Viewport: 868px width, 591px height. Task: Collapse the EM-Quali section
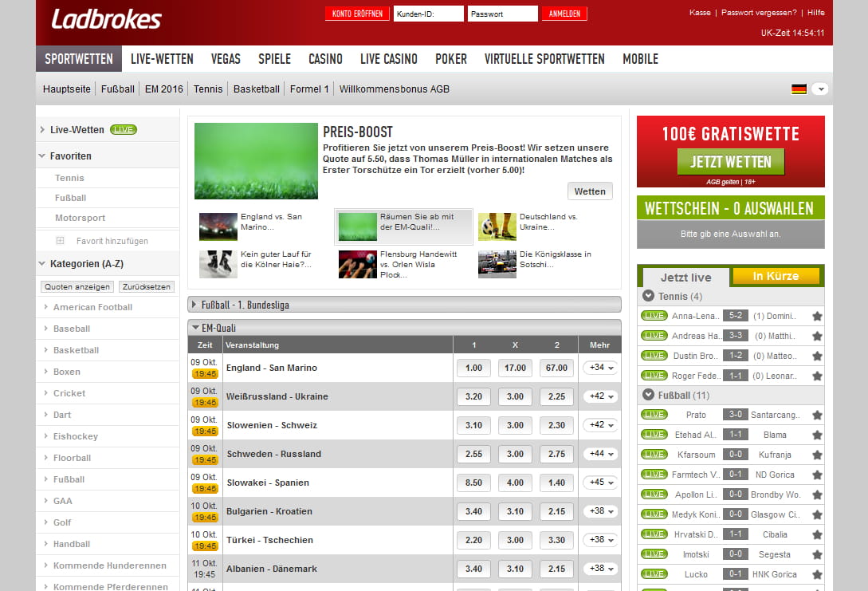[x=404, y=328]
